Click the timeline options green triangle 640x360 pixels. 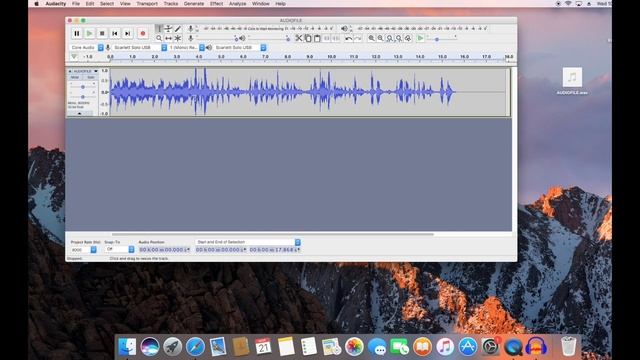pyautogui.click(x=74, y=57)
